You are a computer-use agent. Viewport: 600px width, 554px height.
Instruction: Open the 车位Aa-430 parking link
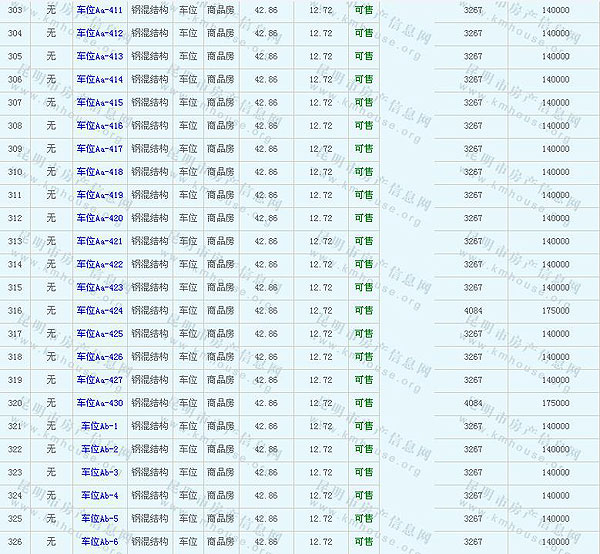100,403
